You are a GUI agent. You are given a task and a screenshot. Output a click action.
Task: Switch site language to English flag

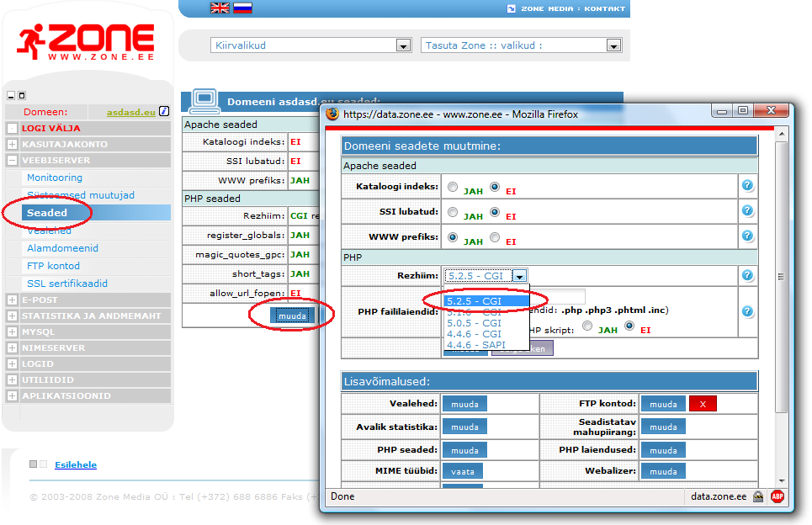(220, 8)
